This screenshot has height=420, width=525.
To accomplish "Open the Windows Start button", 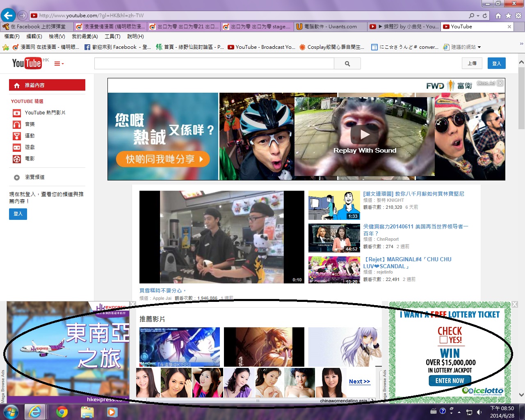I will (x=10, y=411).
